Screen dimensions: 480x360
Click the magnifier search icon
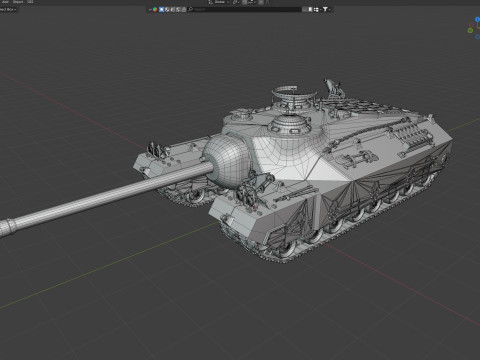190,9
